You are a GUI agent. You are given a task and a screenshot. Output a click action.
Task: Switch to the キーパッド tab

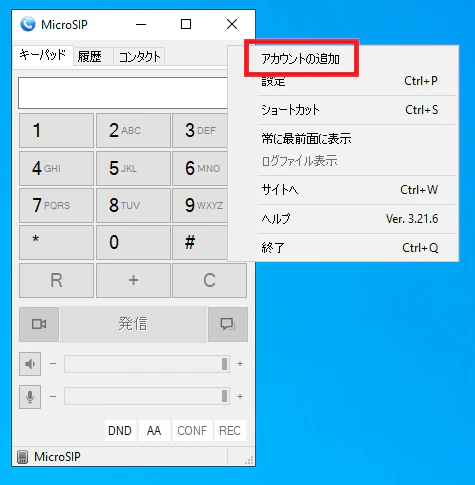[x=43, y=55]
